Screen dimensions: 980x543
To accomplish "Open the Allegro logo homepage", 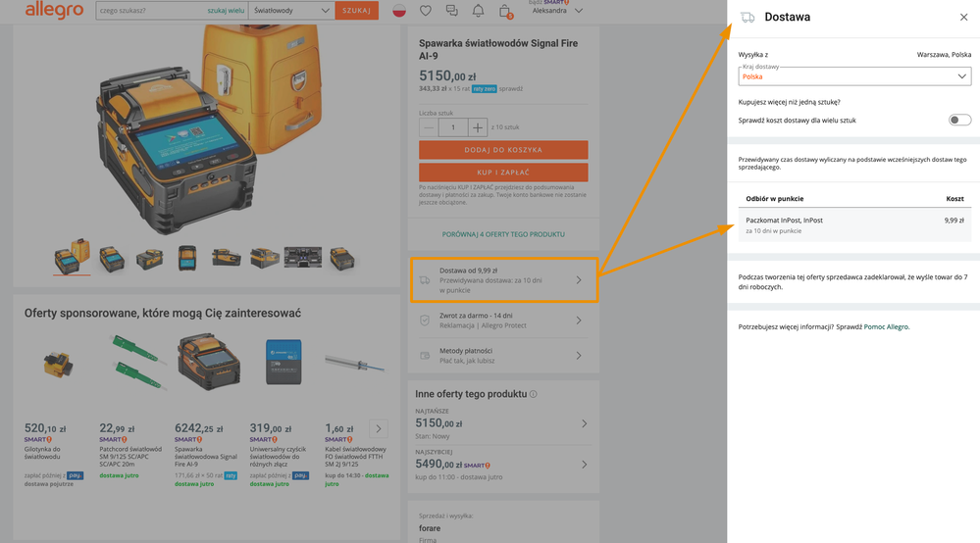I will (x=54, y=10).
